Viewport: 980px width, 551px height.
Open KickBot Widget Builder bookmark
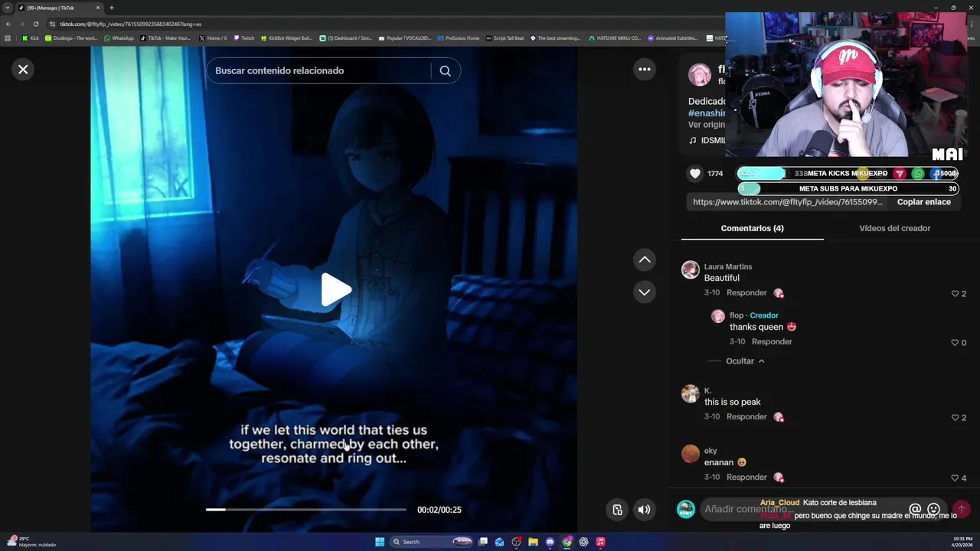coord(286,38)
